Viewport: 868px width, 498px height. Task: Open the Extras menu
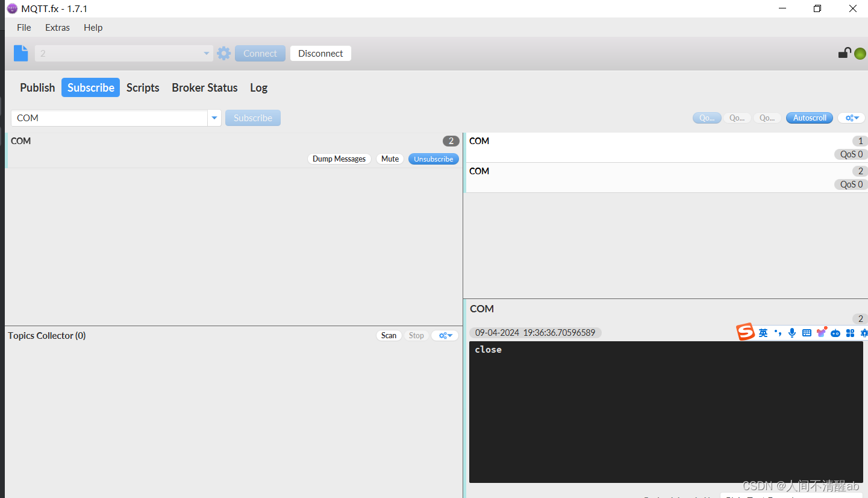(57, 27)
